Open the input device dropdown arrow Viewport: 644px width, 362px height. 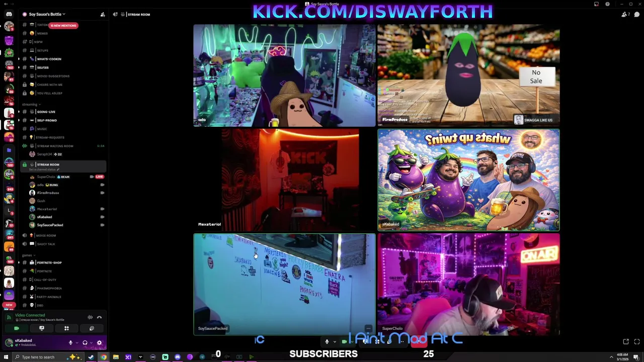point(76,343)
